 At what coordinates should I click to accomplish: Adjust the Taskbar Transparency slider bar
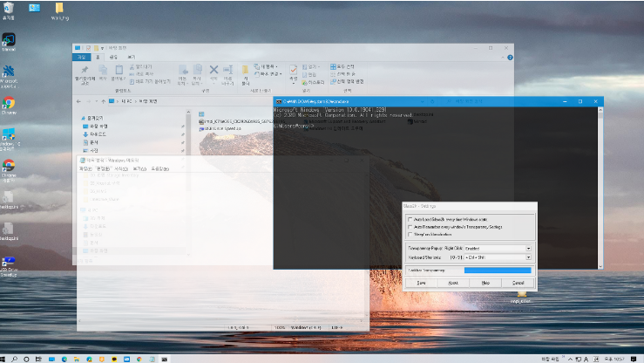(496, 271)
